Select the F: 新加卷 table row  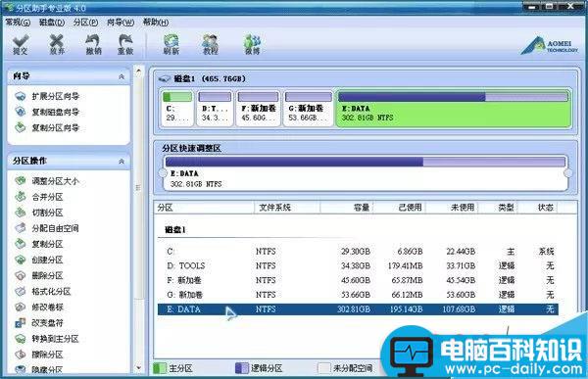[x=358, y=280]
